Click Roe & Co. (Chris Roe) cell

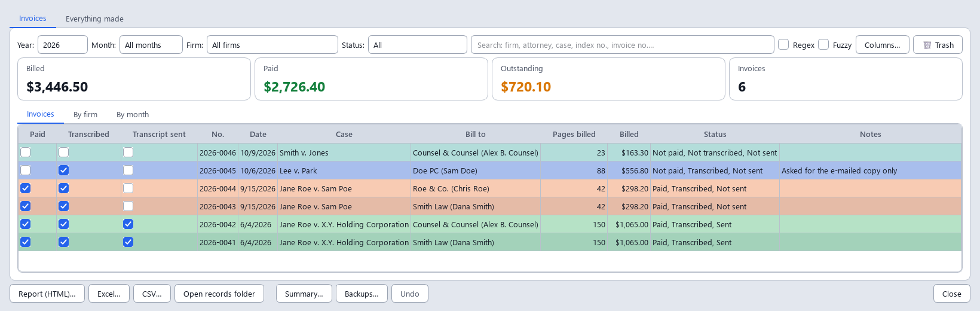tap(476, 188)
